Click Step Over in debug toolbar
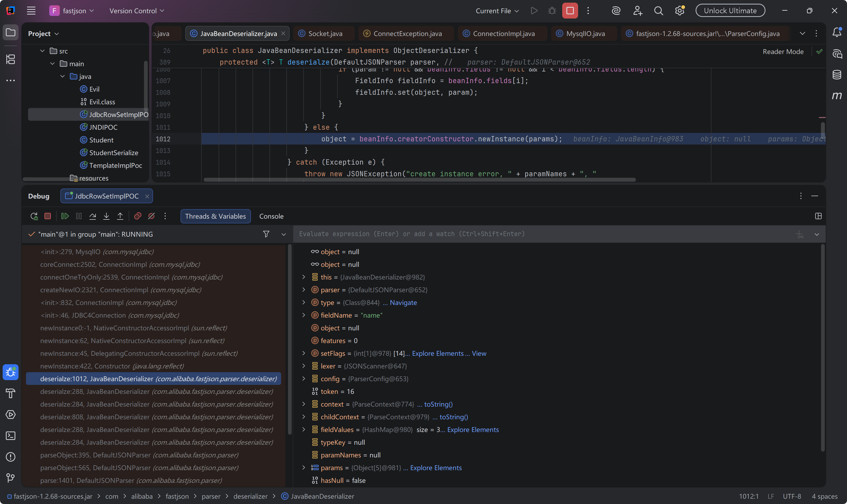Image resolution: width=847 pixels, height=504 pixels. 92,216
